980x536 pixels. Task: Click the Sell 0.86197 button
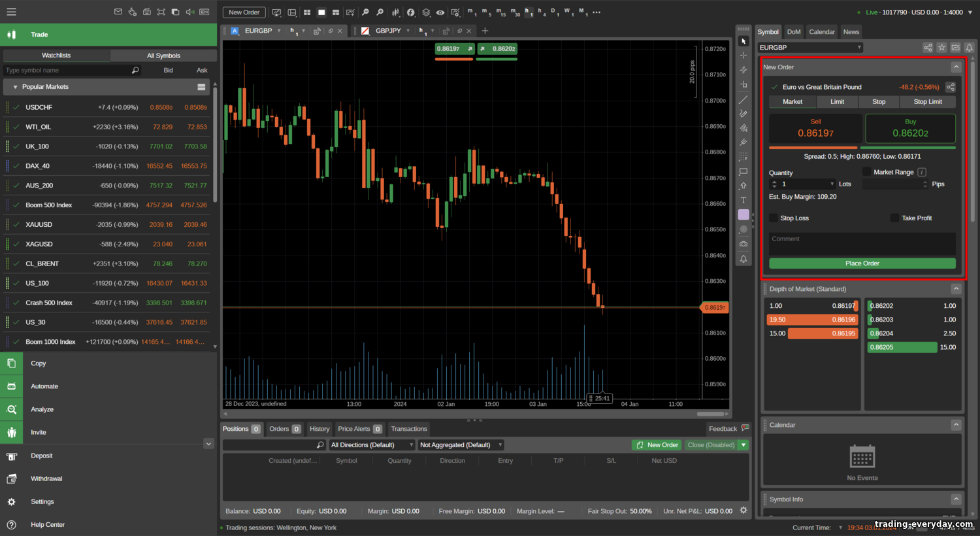815,128
